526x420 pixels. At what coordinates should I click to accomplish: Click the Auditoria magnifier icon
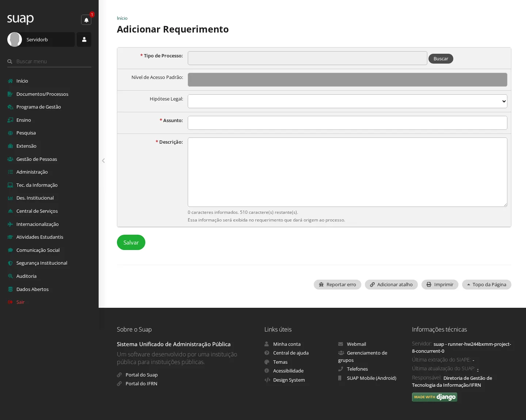click(x=10, y=276)
